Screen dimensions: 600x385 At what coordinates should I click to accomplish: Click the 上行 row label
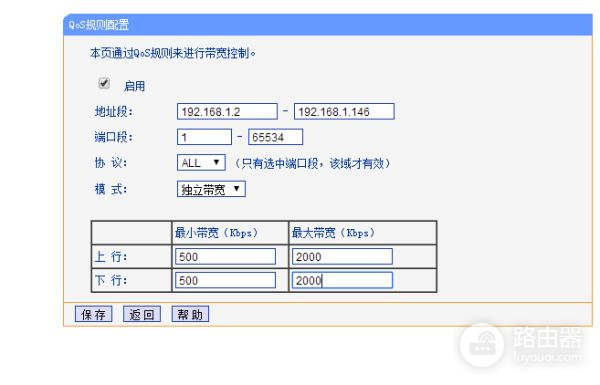(111, 256)
